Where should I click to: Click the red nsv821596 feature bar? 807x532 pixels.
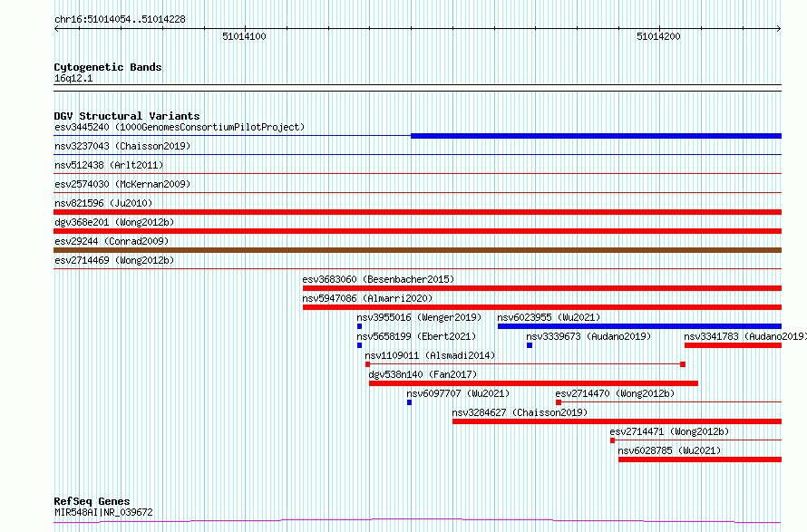pyautogui.click(x=417, y=212)
